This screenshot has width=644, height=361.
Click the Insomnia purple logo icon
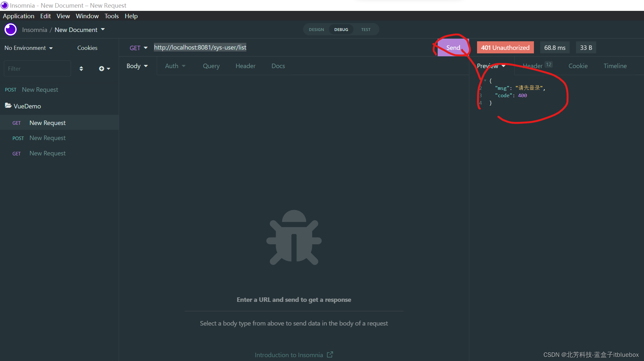11,30
